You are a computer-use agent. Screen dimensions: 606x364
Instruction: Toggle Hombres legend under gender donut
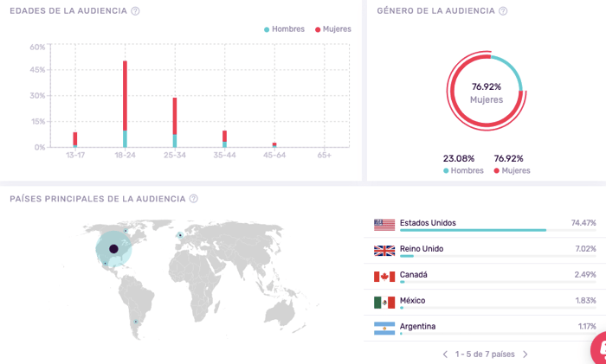click(x=464, y=170)
